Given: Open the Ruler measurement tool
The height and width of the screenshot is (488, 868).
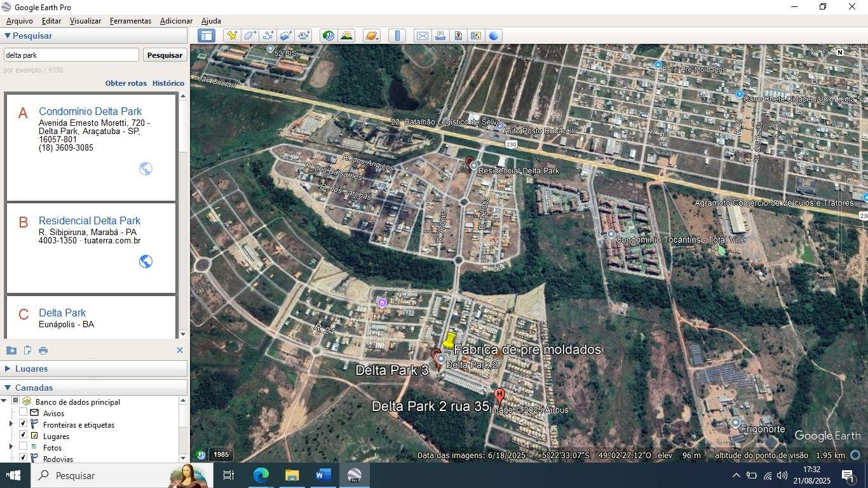Looking at the screenshot, I should pyautogui.click(x=397, y=36).
